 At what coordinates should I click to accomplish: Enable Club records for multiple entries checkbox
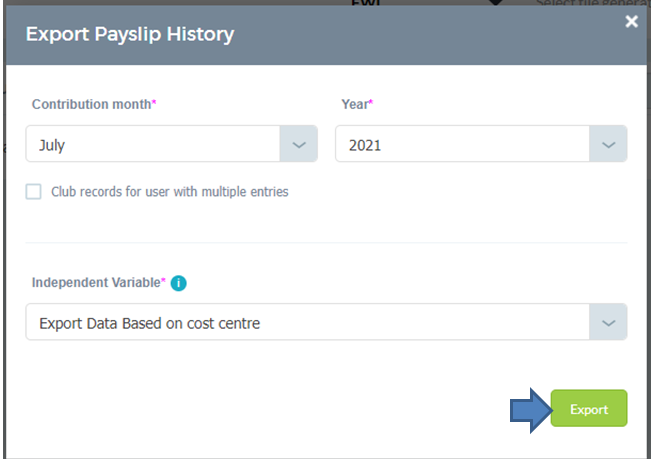point(33,192)
